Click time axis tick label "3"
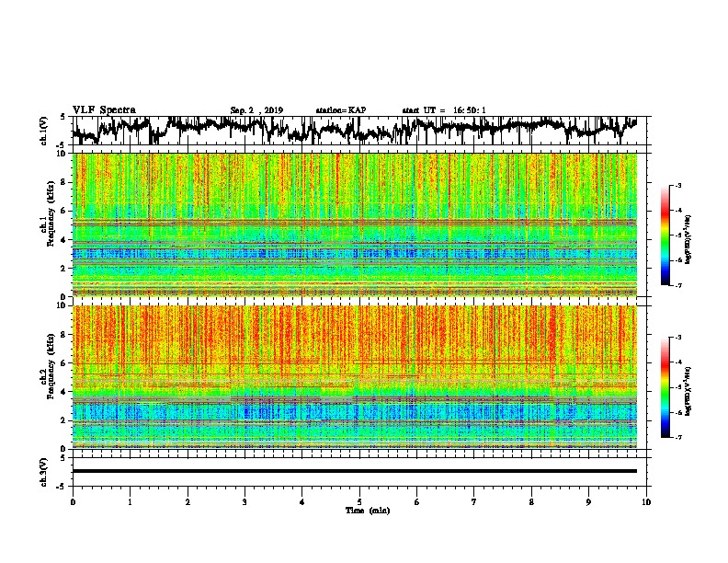728x563 pixels. [x=245, y=502]
